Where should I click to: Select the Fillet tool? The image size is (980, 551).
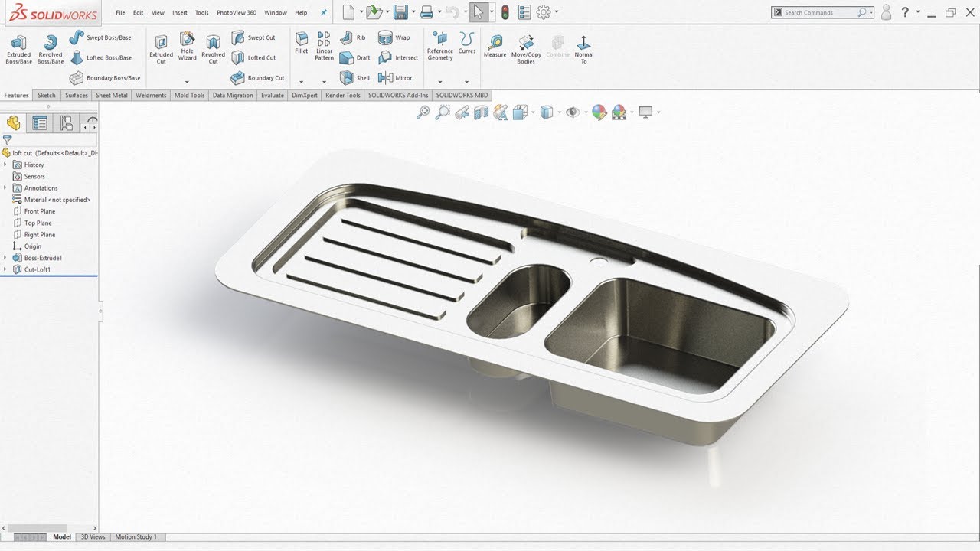tap(302, 44)
